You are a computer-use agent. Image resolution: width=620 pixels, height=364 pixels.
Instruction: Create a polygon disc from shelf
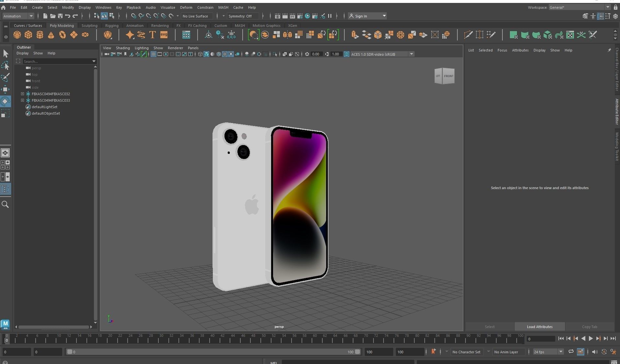(85, 35)
